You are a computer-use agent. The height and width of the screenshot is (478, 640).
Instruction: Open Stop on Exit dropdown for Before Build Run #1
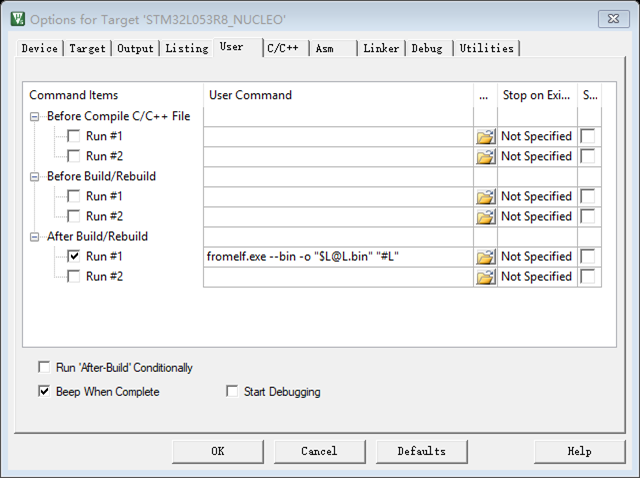pos(537,196)
